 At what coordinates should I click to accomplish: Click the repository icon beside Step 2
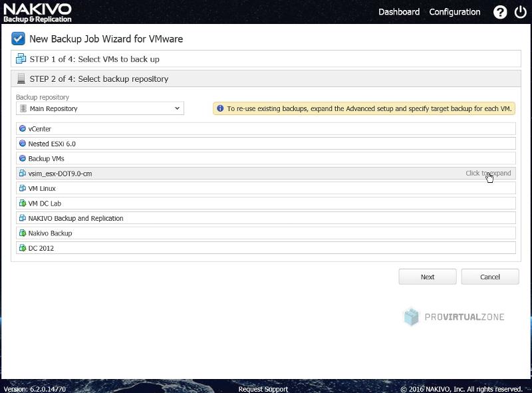[21, 78]
